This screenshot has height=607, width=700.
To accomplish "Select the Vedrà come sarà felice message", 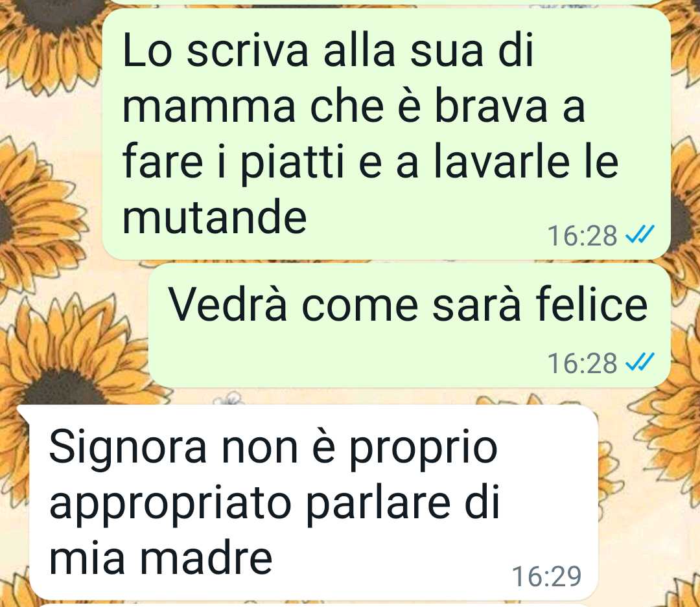I will click(410, 325).
